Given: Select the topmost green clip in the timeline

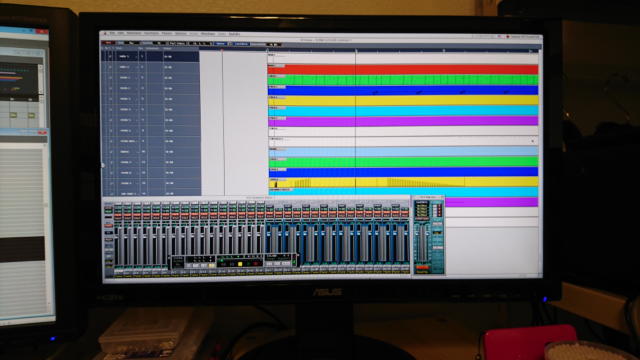Looking at the screenshot, I should (x=403, y=80).
